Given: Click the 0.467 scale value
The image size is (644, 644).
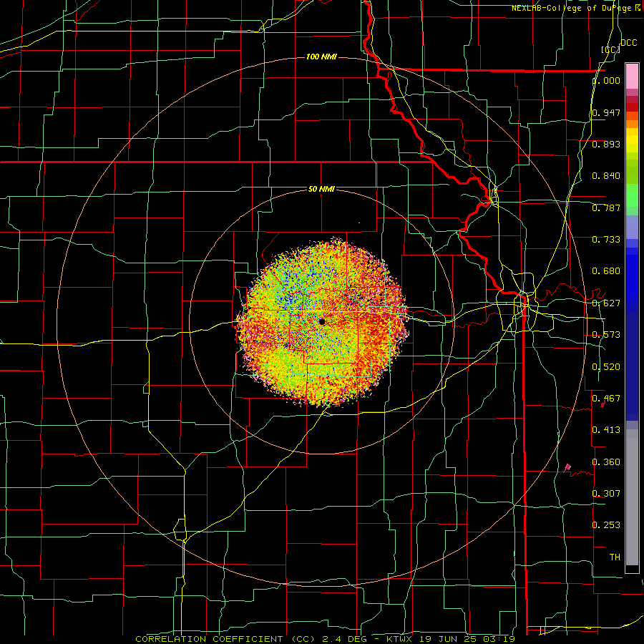Looking at the screenshot, I should coord(606,398).
